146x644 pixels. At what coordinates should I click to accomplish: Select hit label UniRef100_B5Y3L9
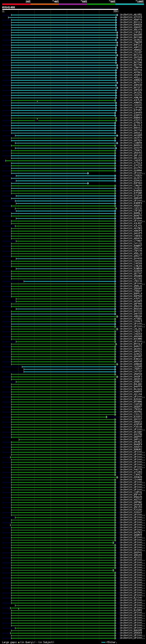coord(131,344)
